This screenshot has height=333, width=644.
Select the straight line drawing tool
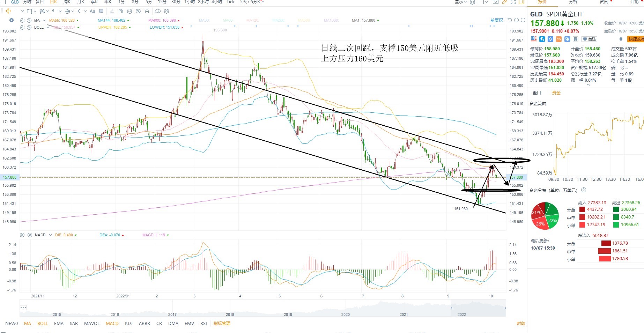[x=17, y=11]
